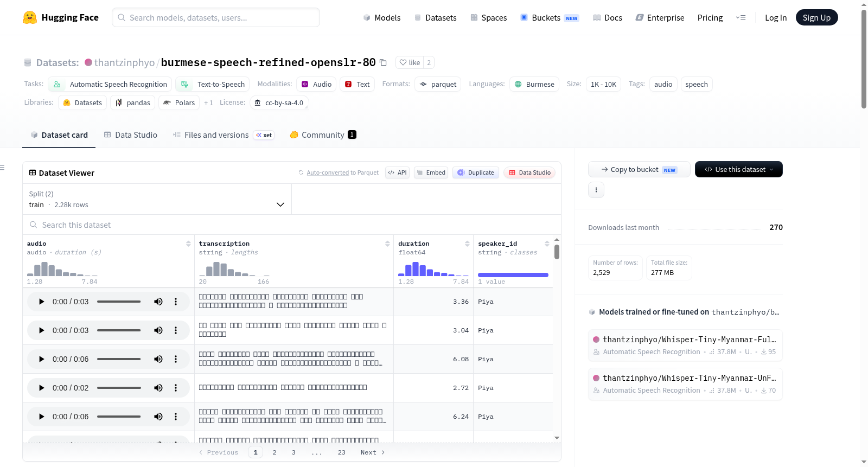Focus the Search this dataset field
The image size is (868, 467).
tap(292, 225)
